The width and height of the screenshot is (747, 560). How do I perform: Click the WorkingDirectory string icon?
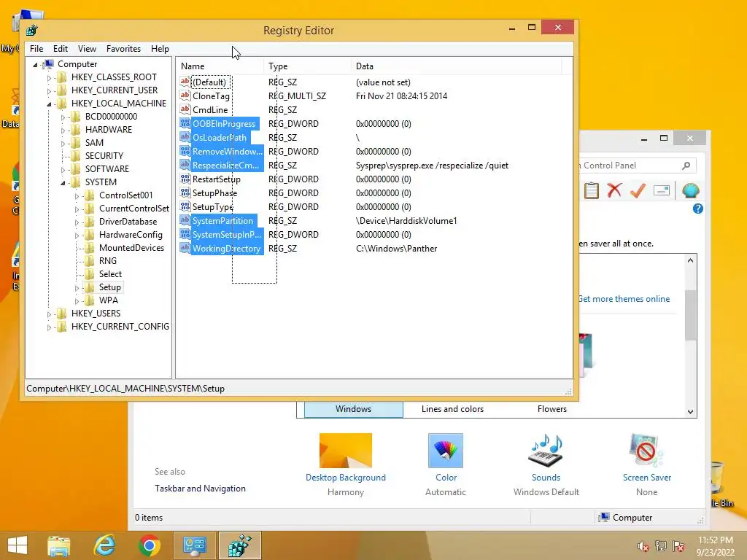[185, 248]
